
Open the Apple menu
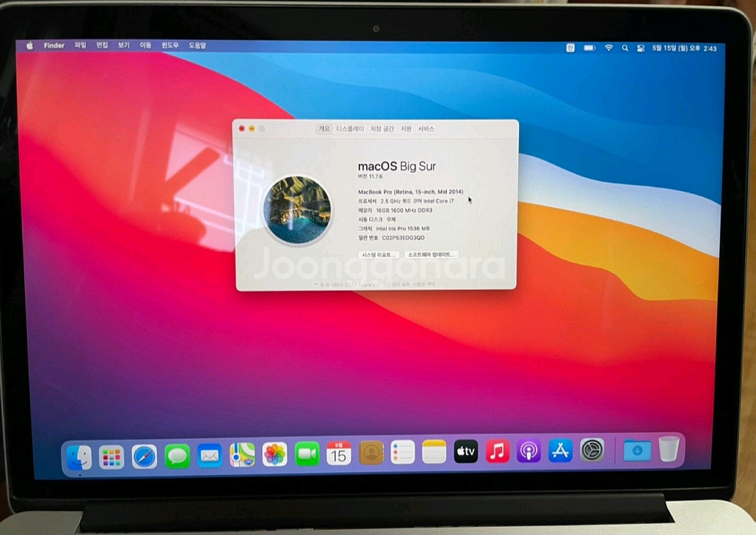coord(29,45)
